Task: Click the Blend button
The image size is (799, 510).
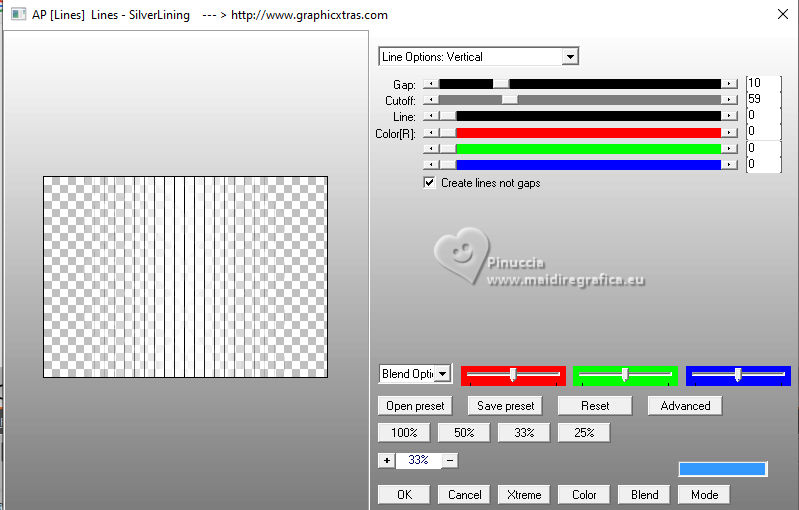Action: [644, 494]
